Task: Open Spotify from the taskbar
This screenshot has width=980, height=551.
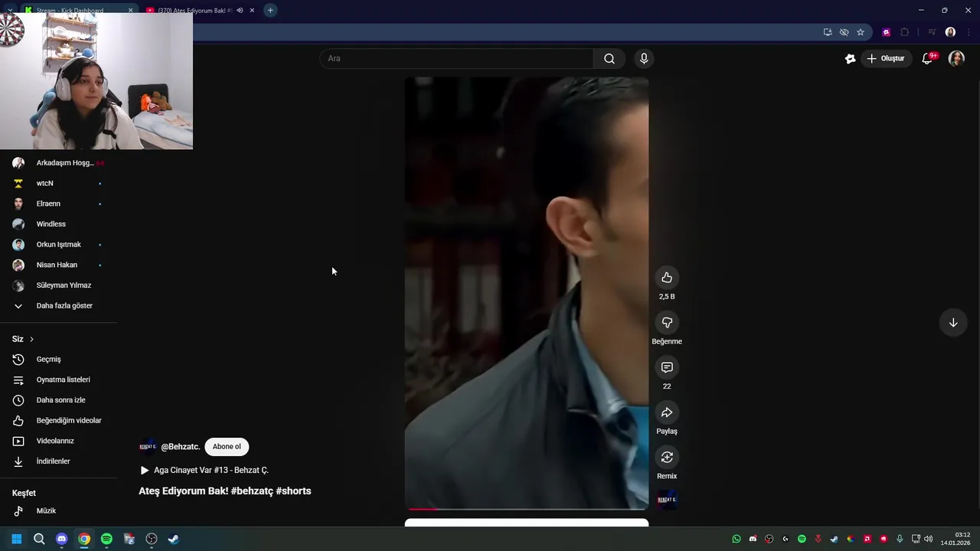Action: click(x=106, y=539)
